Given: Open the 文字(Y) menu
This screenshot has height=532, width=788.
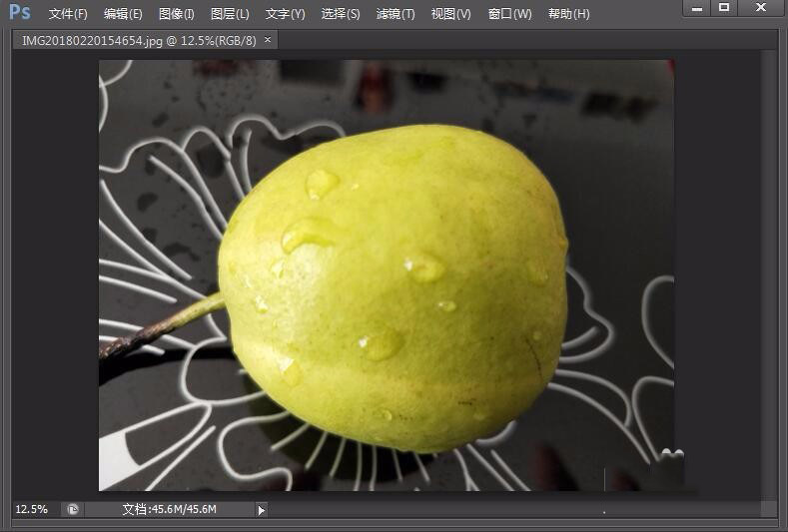Looking at the screenshot, I should [x=285, y=14].
